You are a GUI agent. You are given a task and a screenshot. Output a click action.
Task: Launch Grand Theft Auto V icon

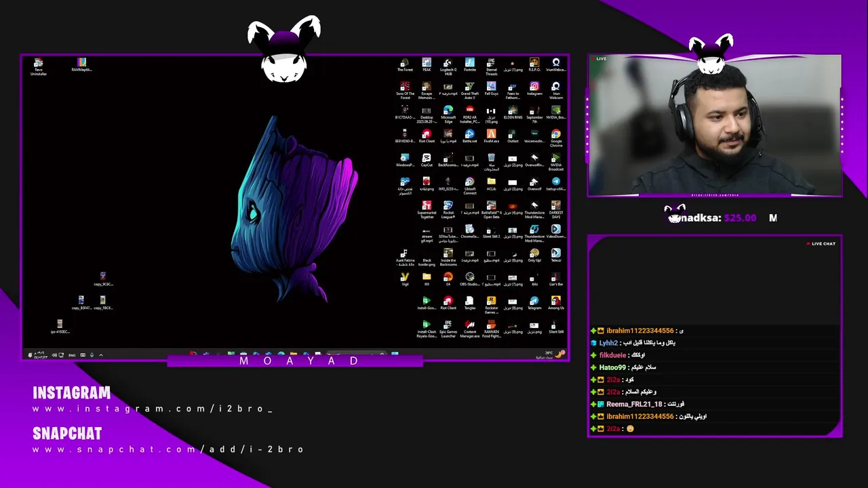pos(470,91)
